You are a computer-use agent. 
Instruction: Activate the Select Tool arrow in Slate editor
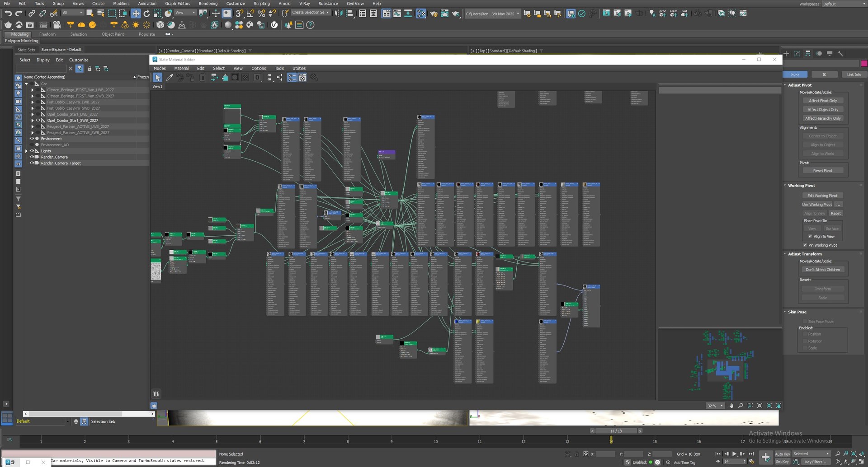click(157, 78)
